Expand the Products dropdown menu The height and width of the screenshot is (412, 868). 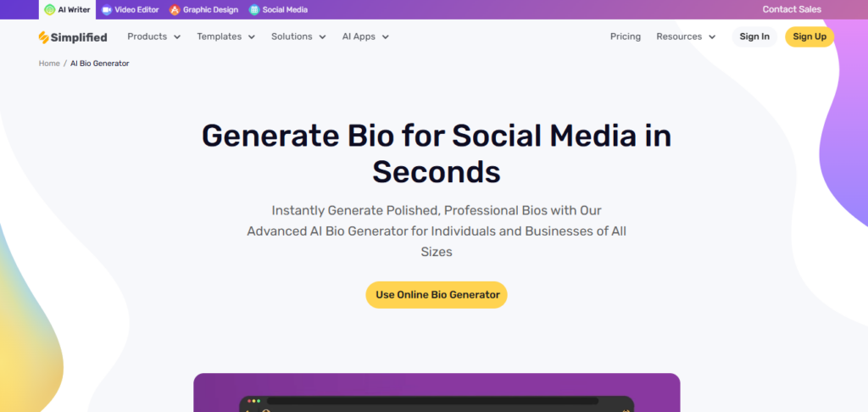pos(153,36)
